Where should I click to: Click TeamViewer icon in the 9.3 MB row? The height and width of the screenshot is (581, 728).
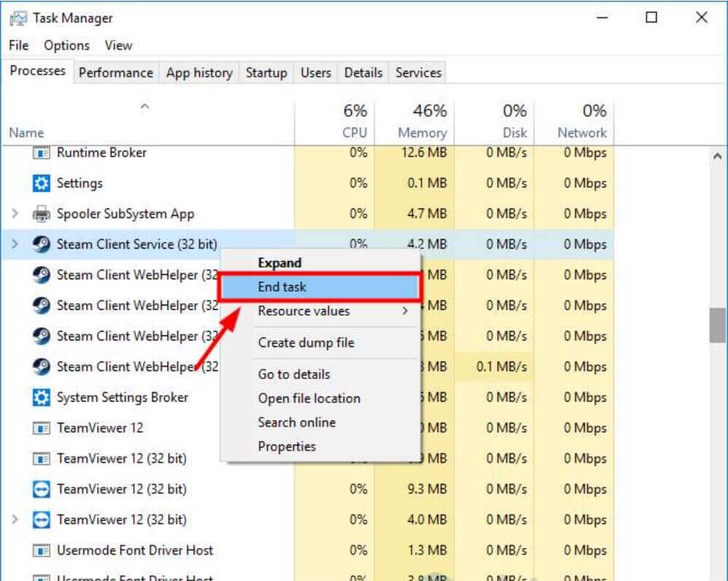[42, 489]
